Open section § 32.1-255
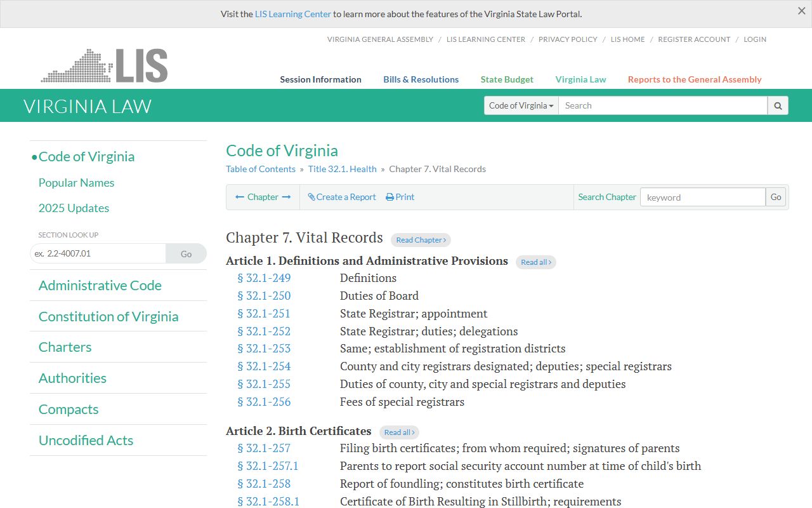 click(264, 384)
